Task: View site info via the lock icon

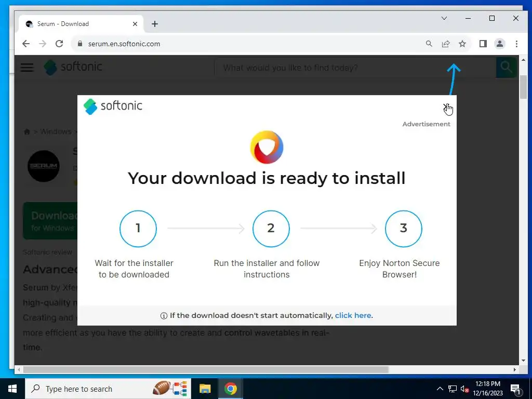Action: coord(80,44)
